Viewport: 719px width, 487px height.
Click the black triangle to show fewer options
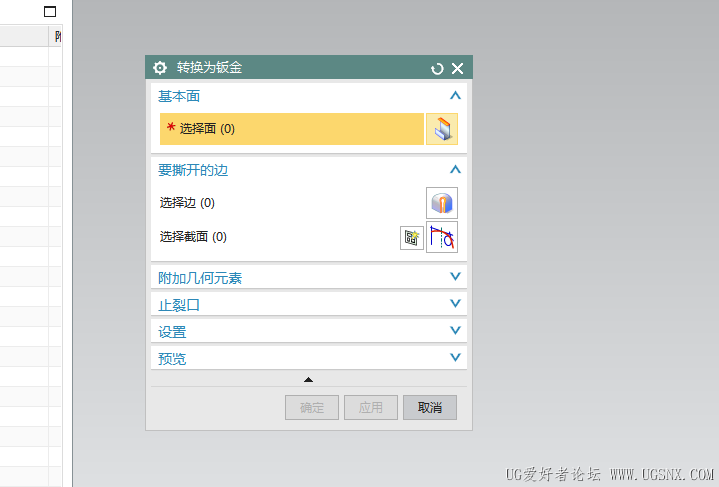[x=309, y=380]
